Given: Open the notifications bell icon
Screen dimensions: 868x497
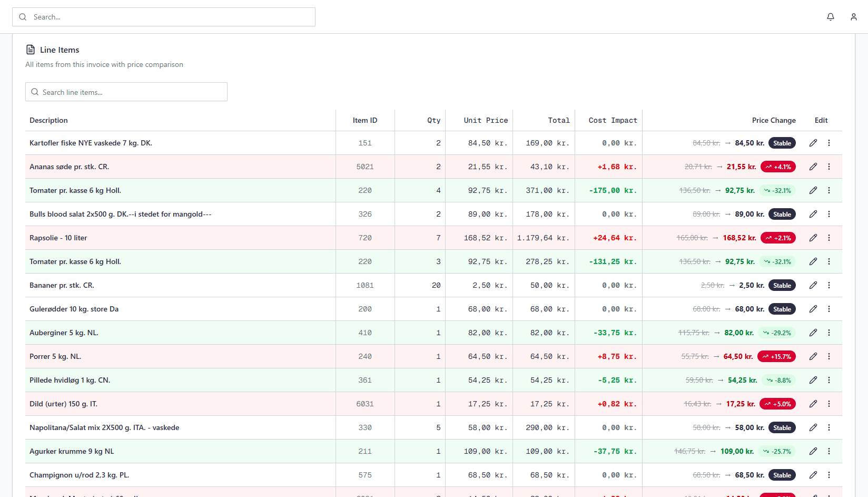Looking at the screenshot, I should coord(831,17).
